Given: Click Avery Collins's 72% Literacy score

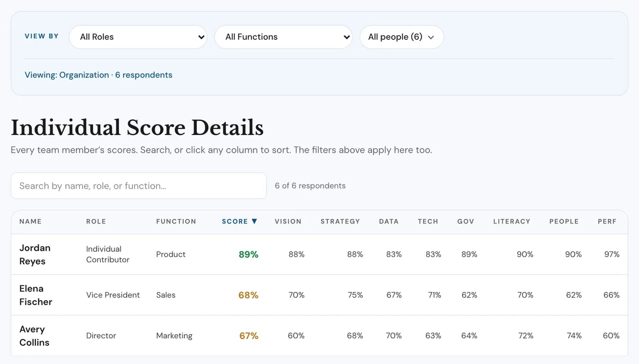Looking at the screenshot, I should coord(526,336).
